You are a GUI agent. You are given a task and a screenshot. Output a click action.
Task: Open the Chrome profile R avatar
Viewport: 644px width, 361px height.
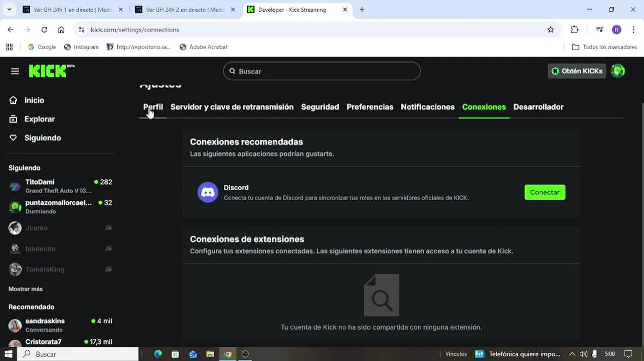616,30
